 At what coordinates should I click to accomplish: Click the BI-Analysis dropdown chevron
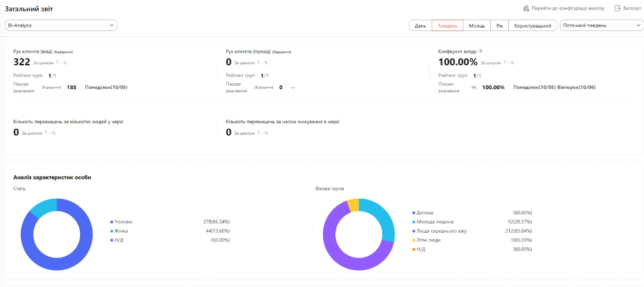click(112, 25)
